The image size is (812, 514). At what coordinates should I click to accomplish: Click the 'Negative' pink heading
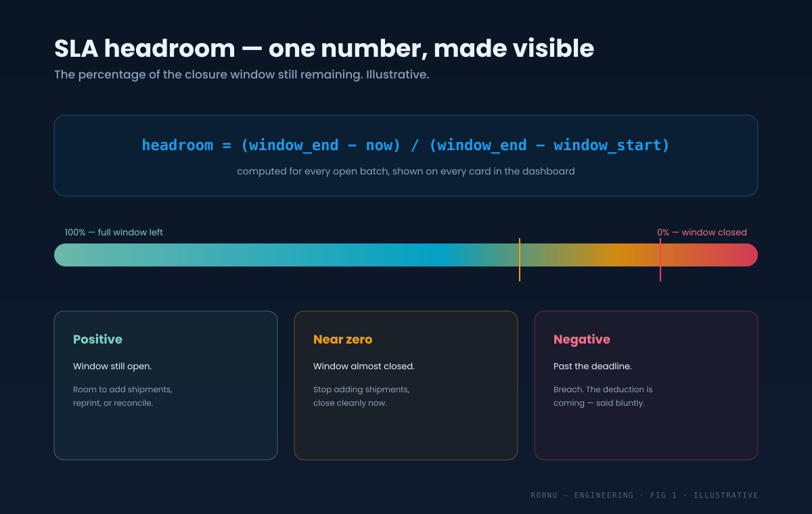pos(582,340)
